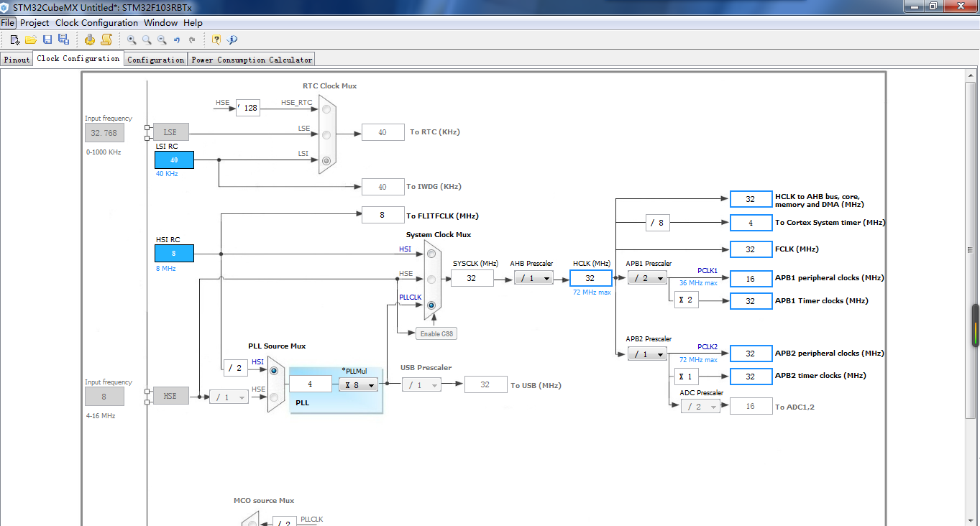The width and height of the screenshot is (980, 526).
Task: Click the Enable CSS button
Action: [436, 333]
